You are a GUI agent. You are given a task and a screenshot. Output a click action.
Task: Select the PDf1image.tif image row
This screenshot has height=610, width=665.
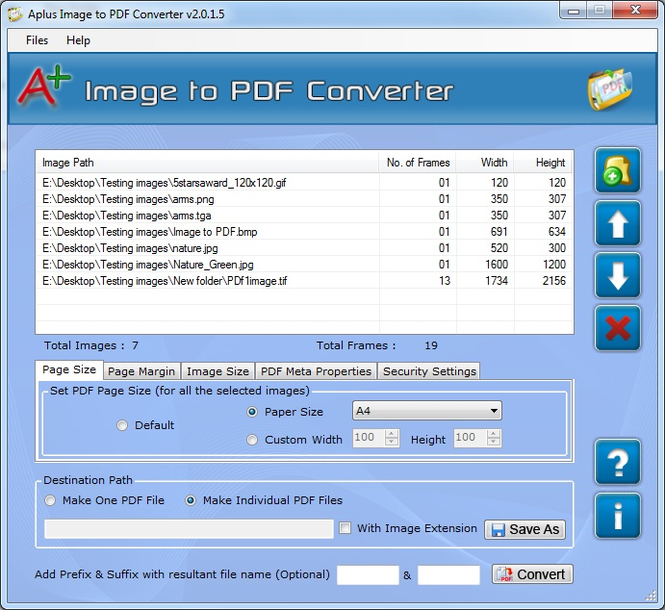tap(305, 281)
